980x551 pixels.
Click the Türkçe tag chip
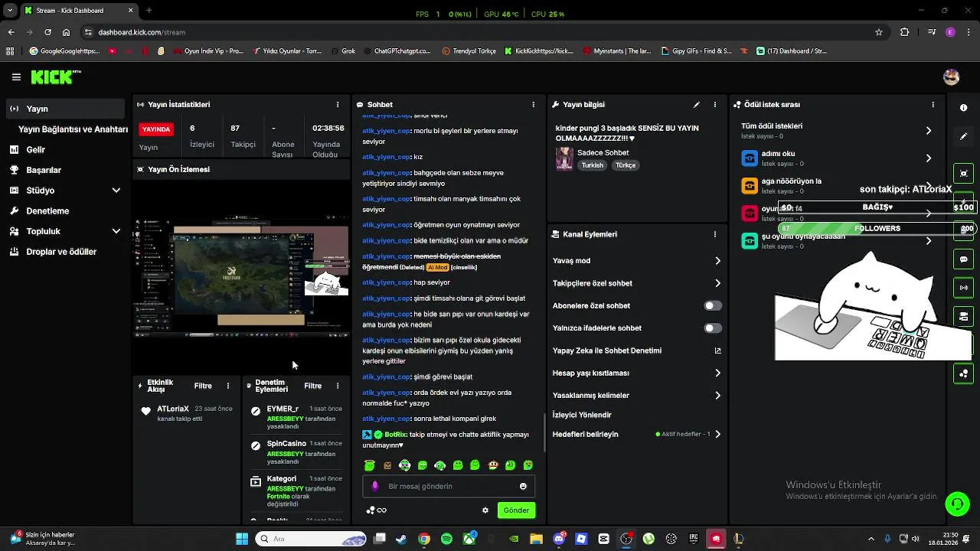click(x=626, y=165)
